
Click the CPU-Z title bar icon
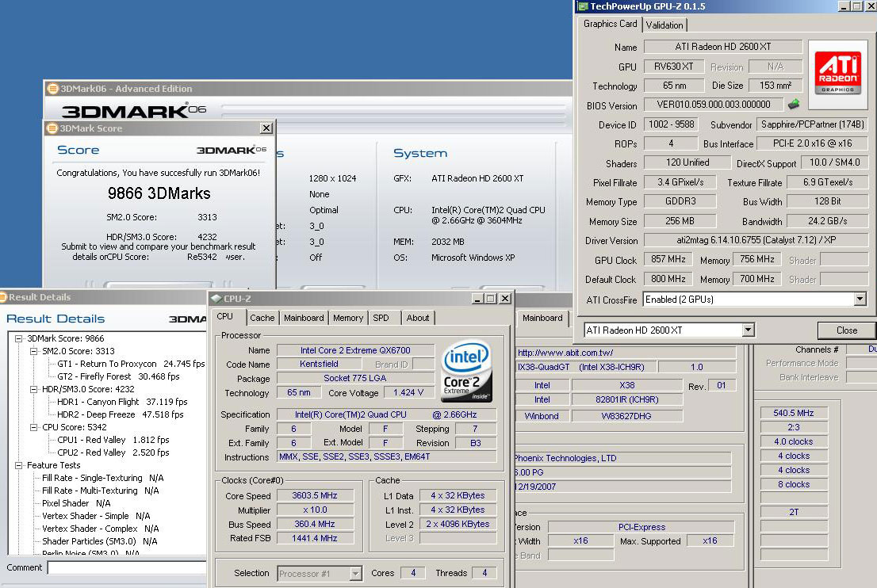[x=216, y=299]
